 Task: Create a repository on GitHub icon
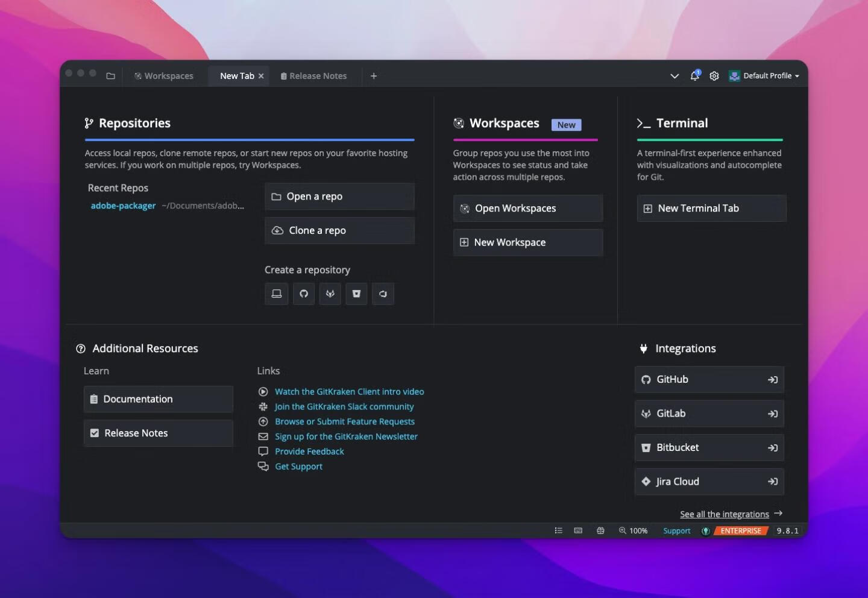click(304, 294)
